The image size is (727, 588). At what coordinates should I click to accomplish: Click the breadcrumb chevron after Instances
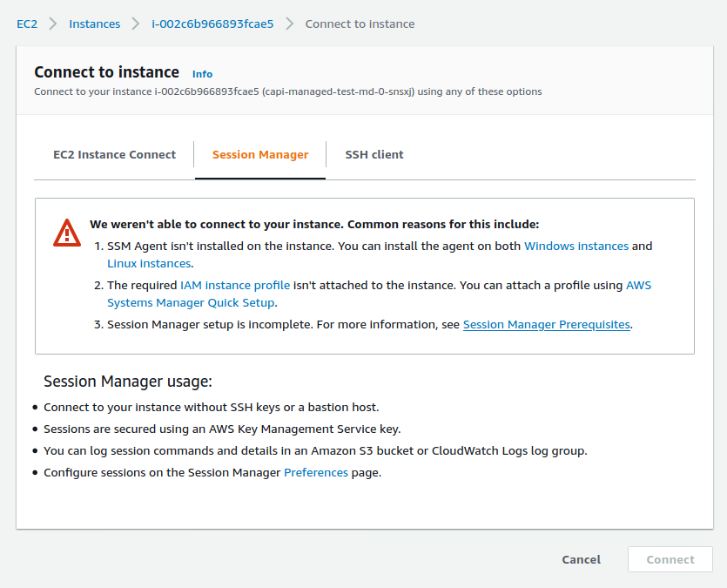136,24
